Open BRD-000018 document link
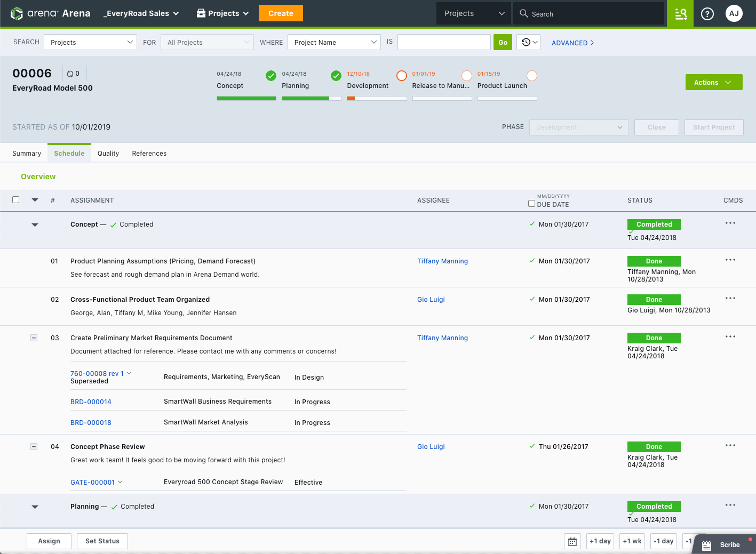This screenshot has width=756, height=554. click(91, 423)
